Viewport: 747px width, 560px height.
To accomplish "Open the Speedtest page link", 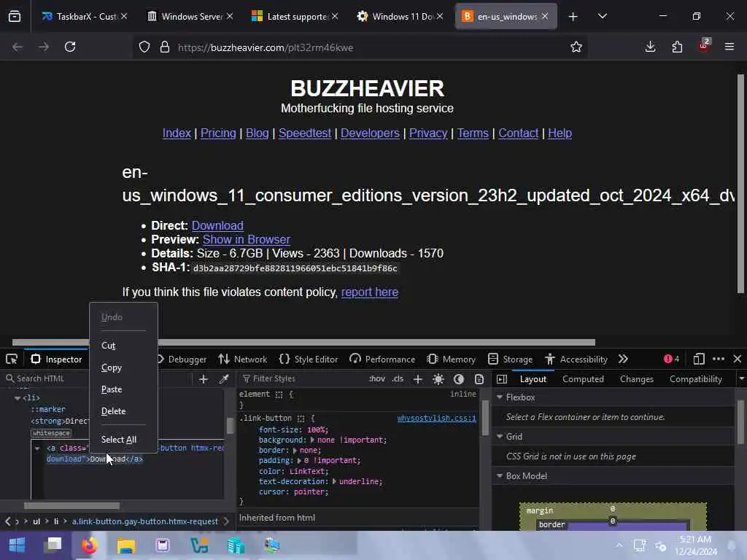I will pos(305,133).
